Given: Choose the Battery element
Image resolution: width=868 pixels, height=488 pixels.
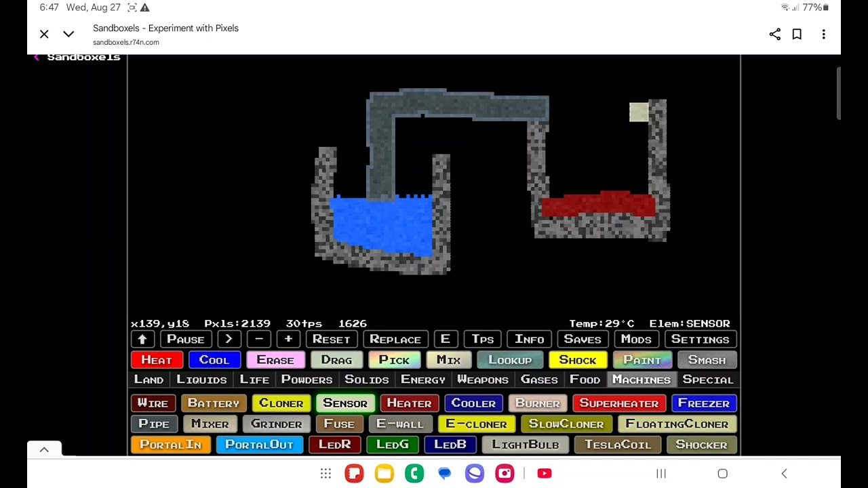Looking at the screenshot, I should (214, 403).
